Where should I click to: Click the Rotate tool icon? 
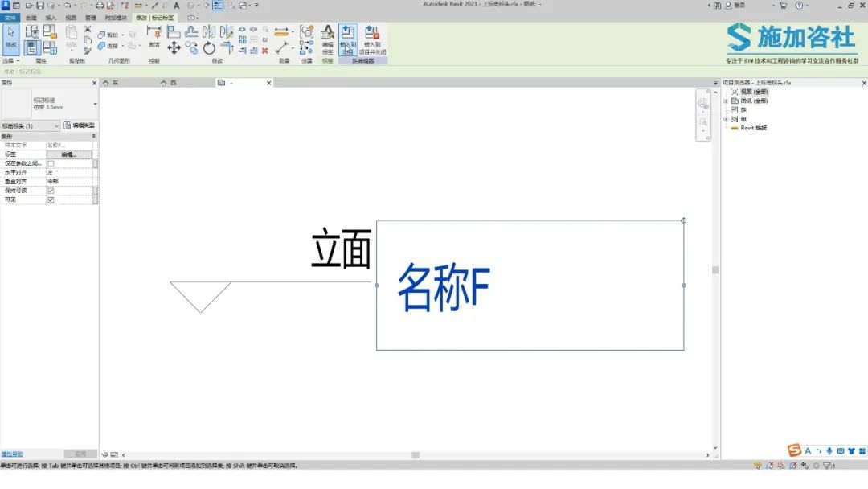pos(209,49)
